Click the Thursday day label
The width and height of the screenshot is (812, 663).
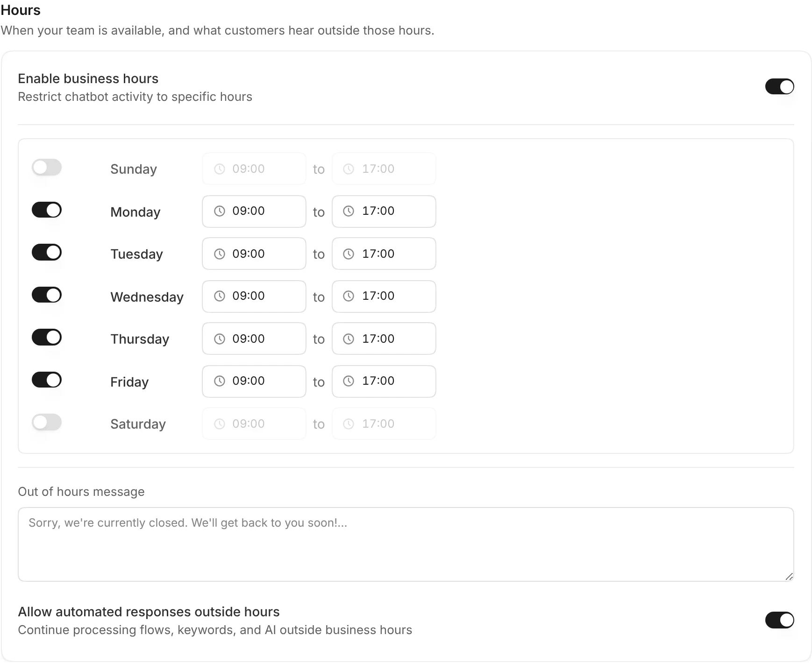coord(140,339)
